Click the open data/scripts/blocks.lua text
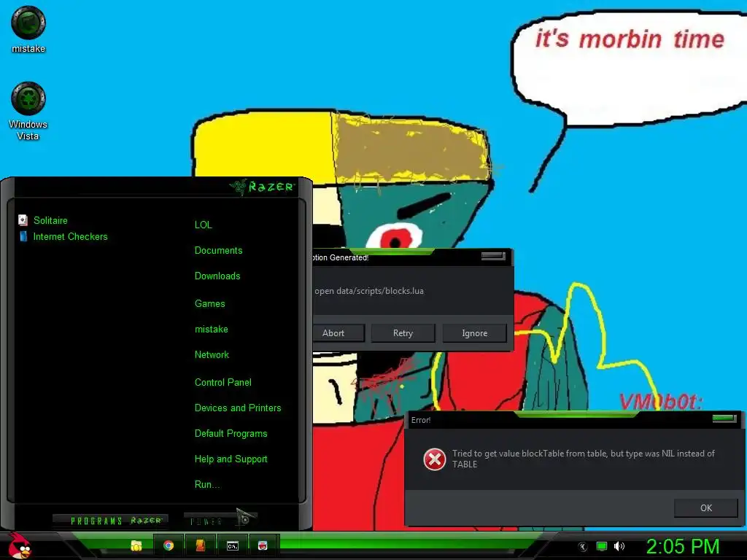Image resolution: width=747 pixels, height=560 pixels. [x=369, y=291]
